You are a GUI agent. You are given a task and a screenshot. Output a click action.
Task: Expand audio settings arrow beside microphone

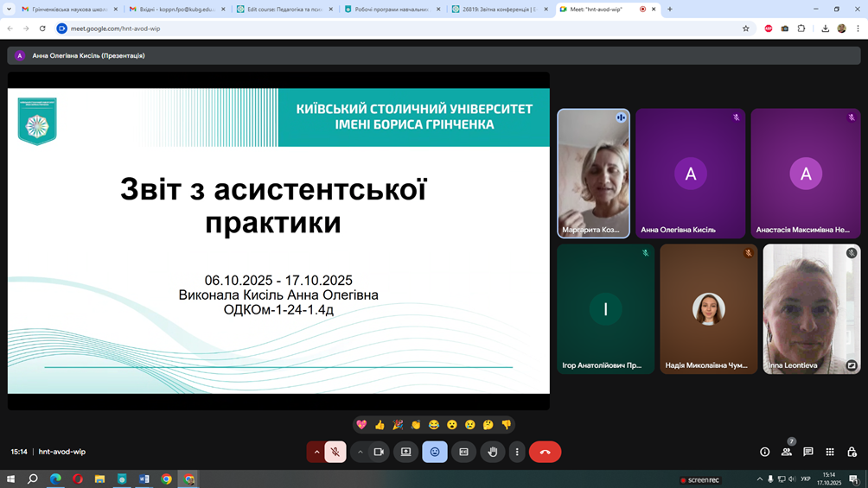pos(316,452)
